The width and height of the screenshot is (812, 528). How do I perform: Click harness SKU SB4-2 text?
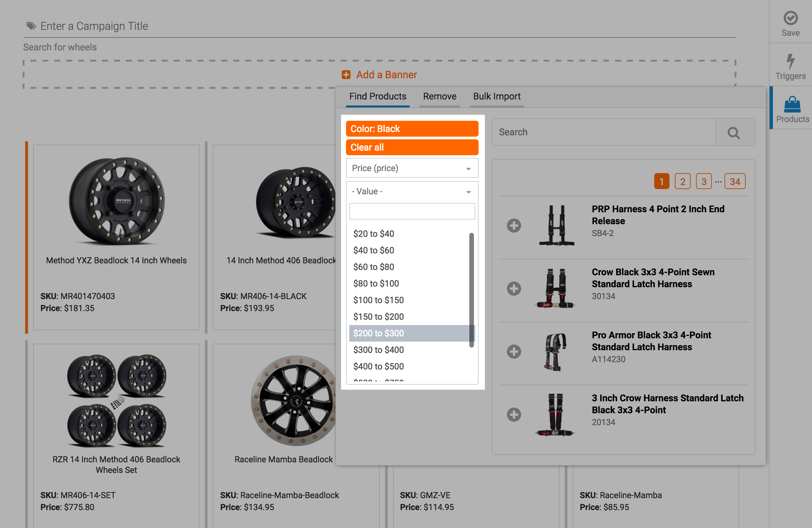coord(603,233)
